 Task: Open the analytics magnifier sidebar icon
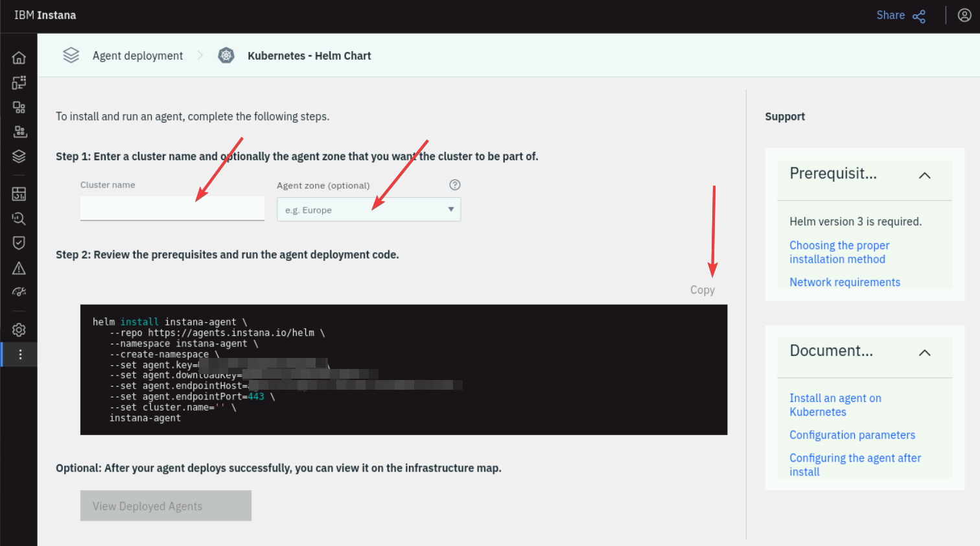pyautogui.click(x=19, y=219)
